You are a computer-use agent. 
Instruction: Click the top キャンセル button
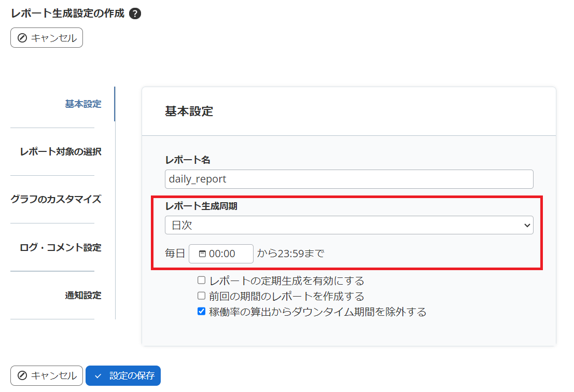(x=46, y=37)
